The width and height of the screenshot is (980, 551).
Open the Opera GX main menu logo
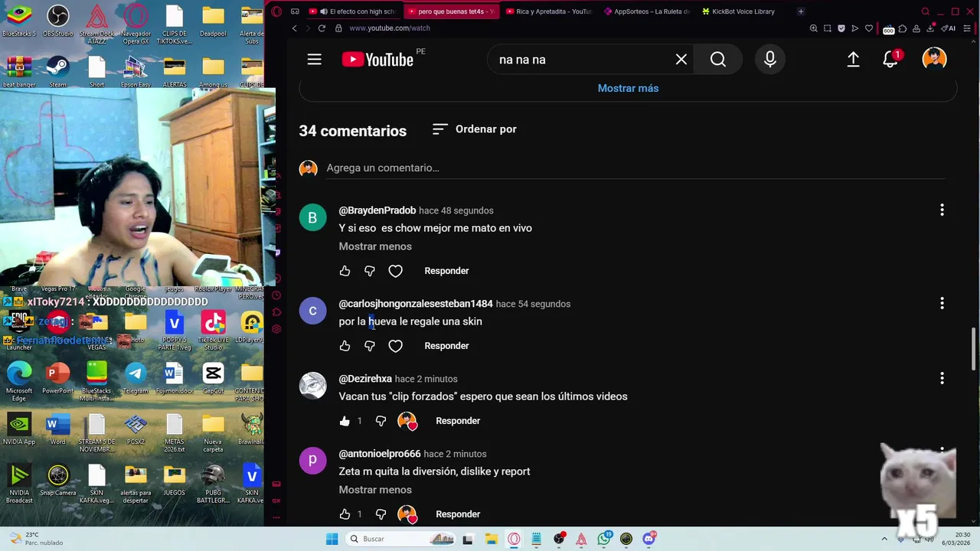point(276,11)
